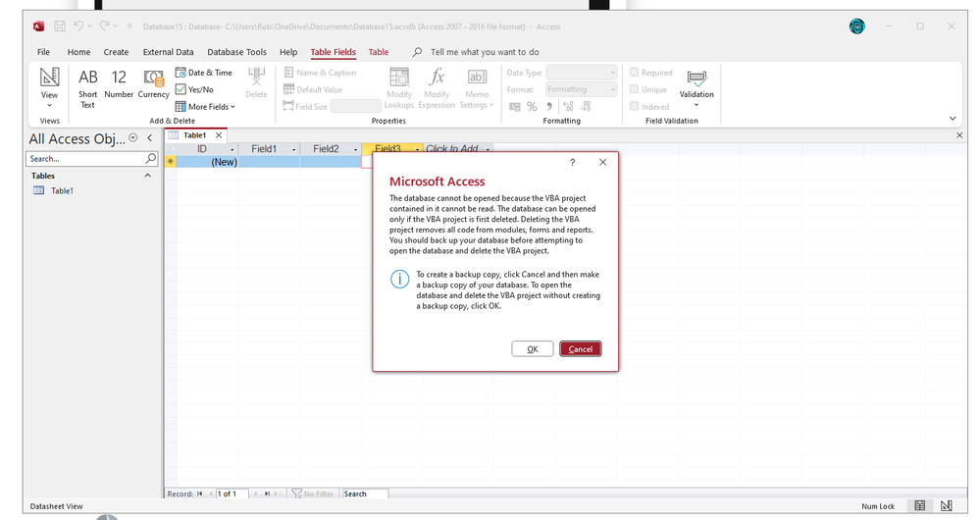Add a Short Text field

(87, 88)
